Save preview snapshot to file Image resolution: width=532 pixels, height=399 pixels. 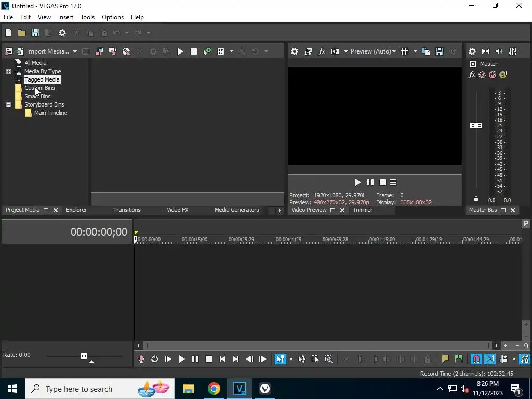(440, 51)
